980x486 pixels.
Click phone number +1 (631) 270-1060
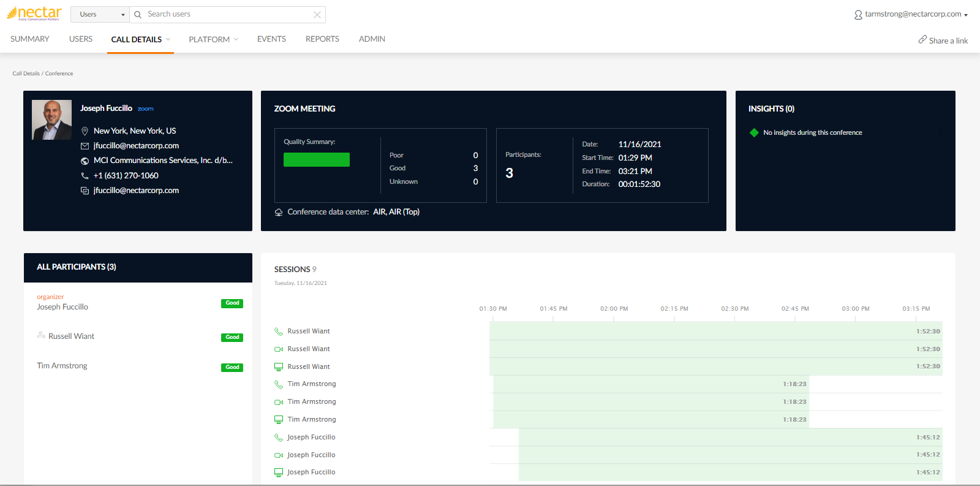(x=126, y=175)
